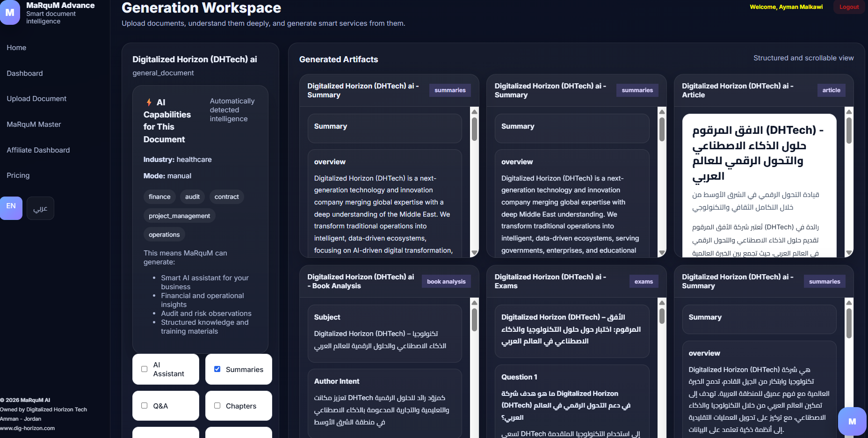The width and height of the screenshot is (868, 438).
Task: Select the project_management tag
Action: (179, 216)
